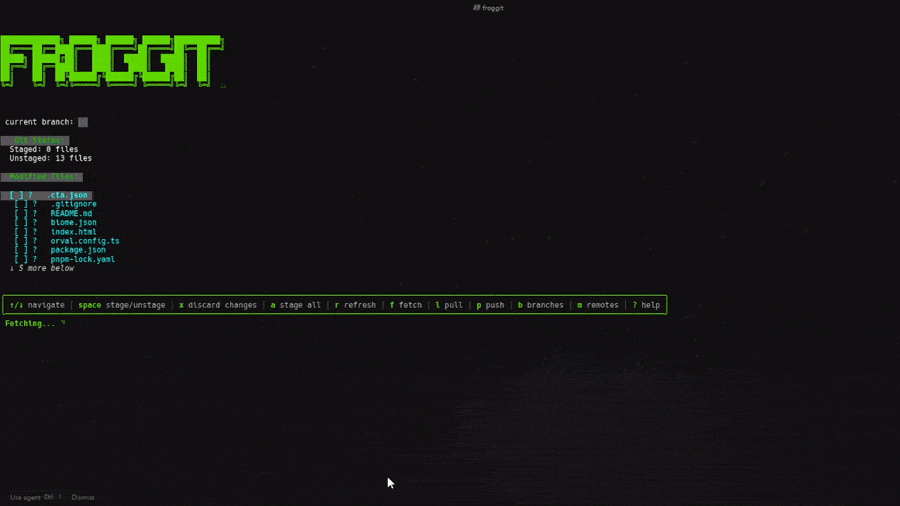900x506 pixels.
Task: Click the froggit window title
Action: coord(488,8)
